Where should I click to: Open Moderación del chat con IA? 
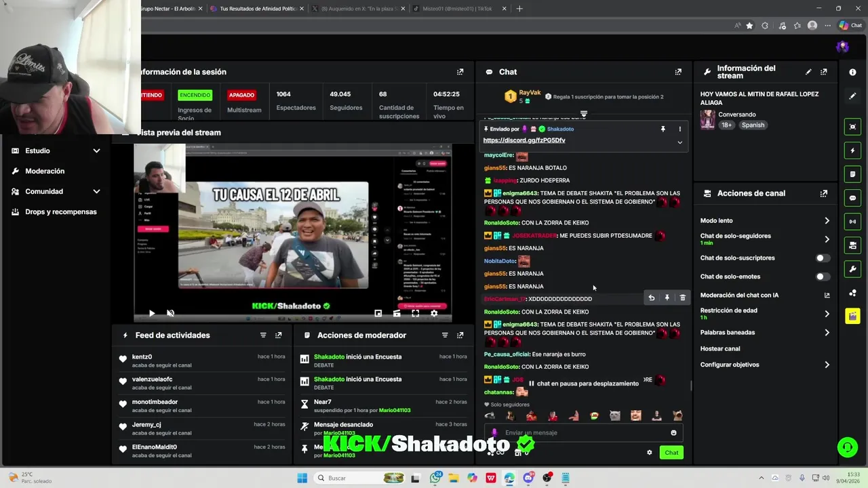point(739,295)
